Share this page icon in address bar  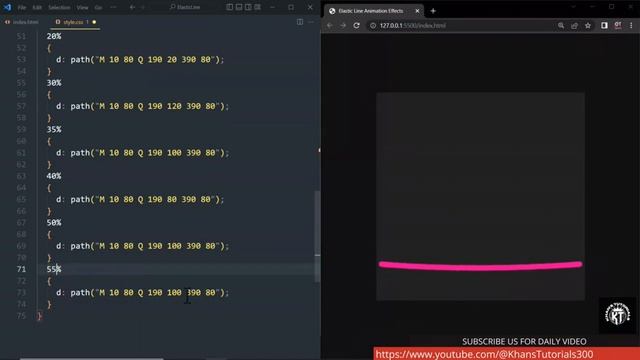[x=574, y=25]
